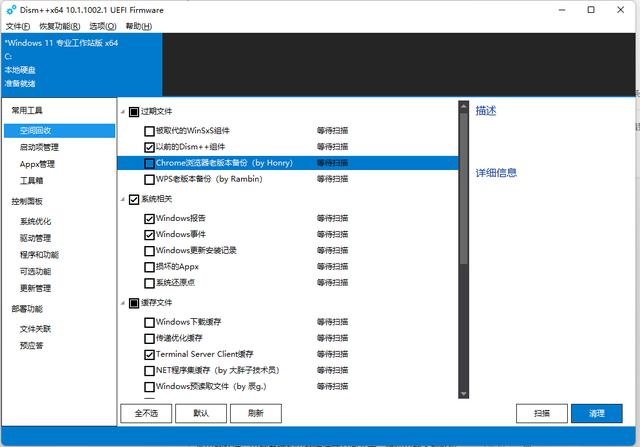Toggle the 缓存文件 group checkbox
Screen dimensions: 640x447
tap(133, 302)
